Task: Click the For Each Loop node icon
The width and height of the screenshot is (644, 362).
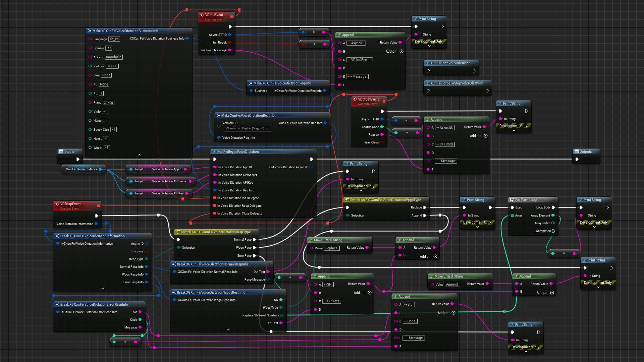Action: click(x=512, y=200)
